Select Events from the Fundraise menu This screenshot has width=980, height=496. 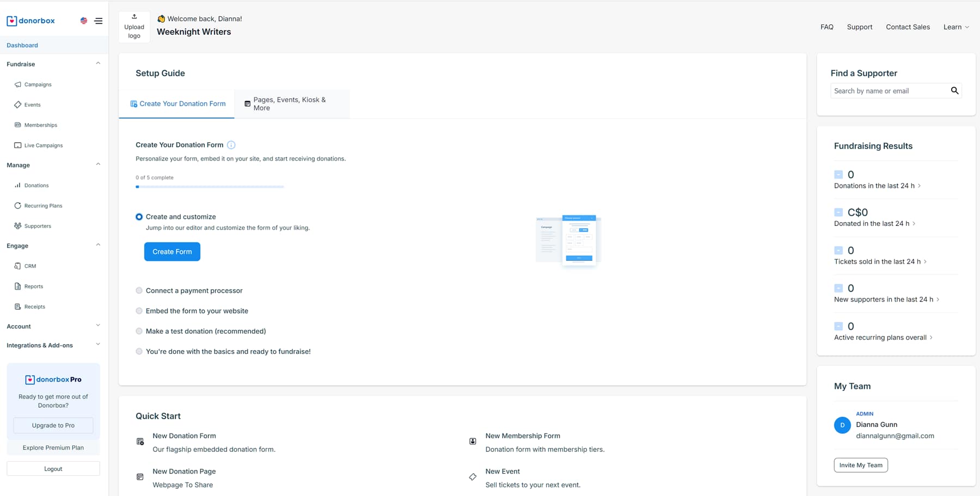tap(33, 105)
